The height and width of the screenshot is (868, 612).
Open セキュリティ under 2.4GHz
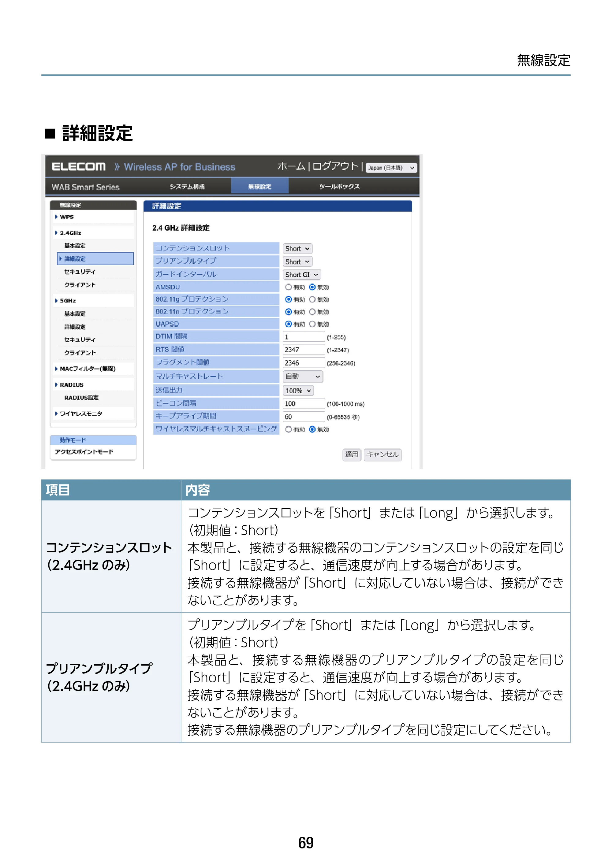coord(80,272)
